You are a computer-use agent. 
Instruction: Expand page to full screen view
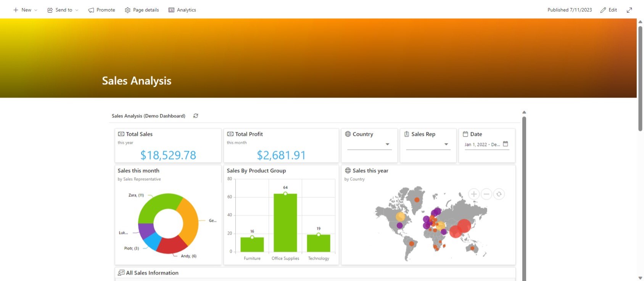coord(629,10)
